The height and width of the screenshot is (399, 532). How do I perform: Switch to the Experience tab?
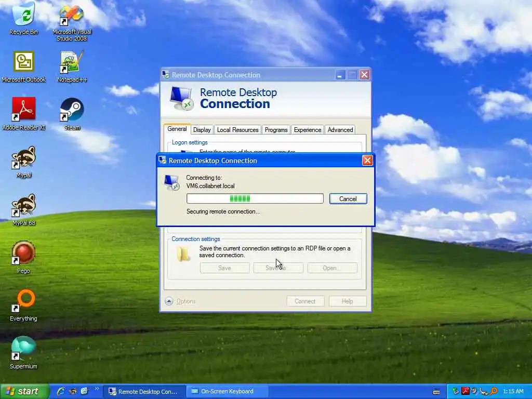click(308, 129)
